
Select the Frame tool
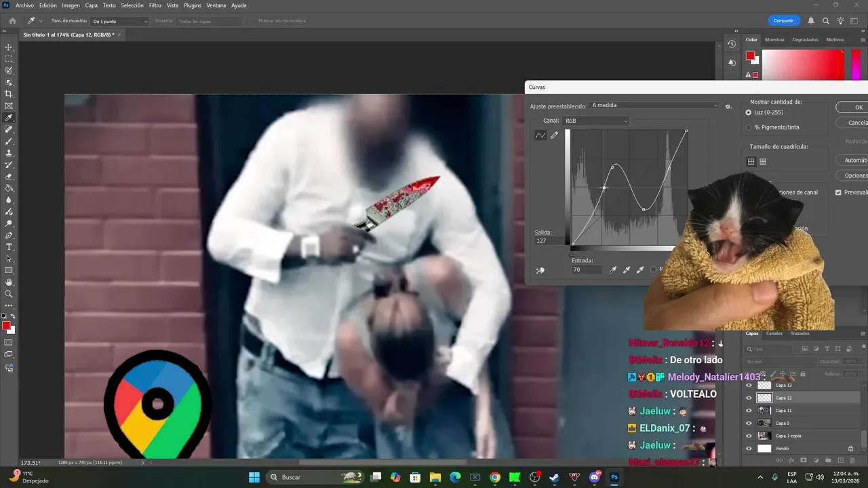pos(9,106)
